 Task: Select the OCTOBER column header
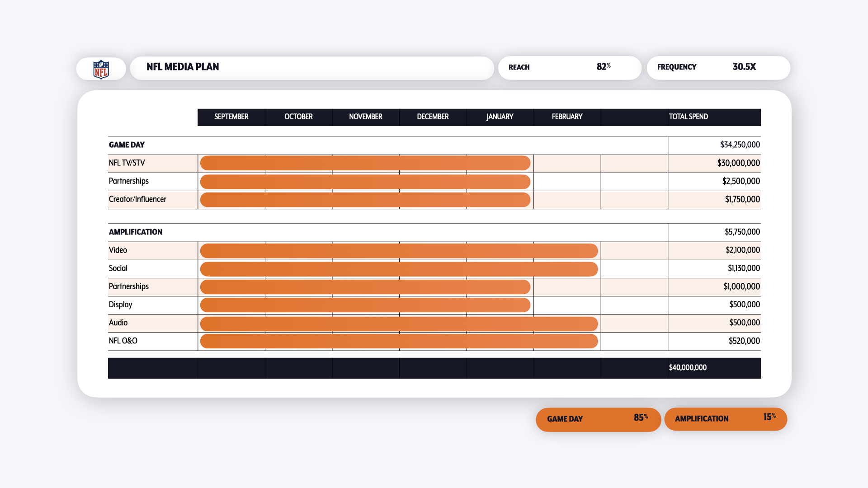pyautogui.click(x=298, y=117)
